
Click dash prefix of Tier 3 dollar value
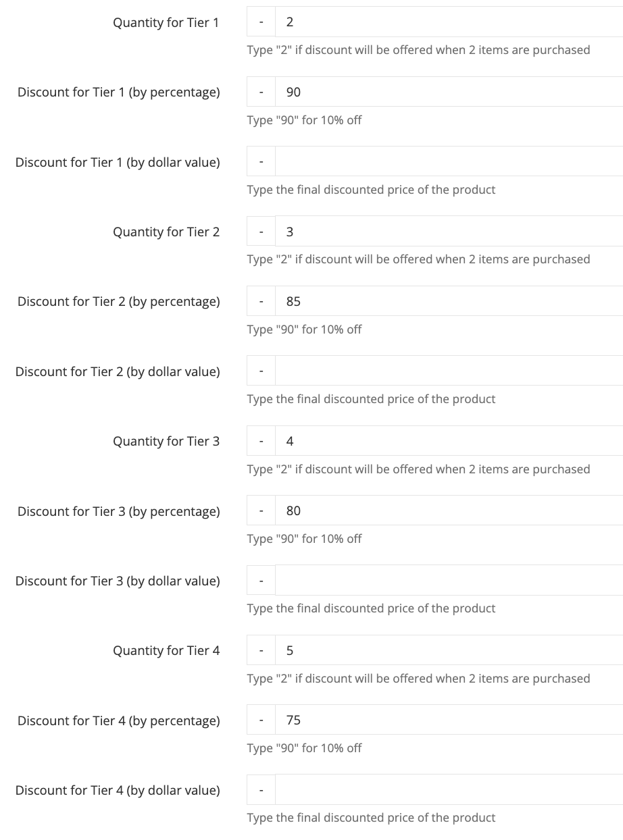coord(261,580)
